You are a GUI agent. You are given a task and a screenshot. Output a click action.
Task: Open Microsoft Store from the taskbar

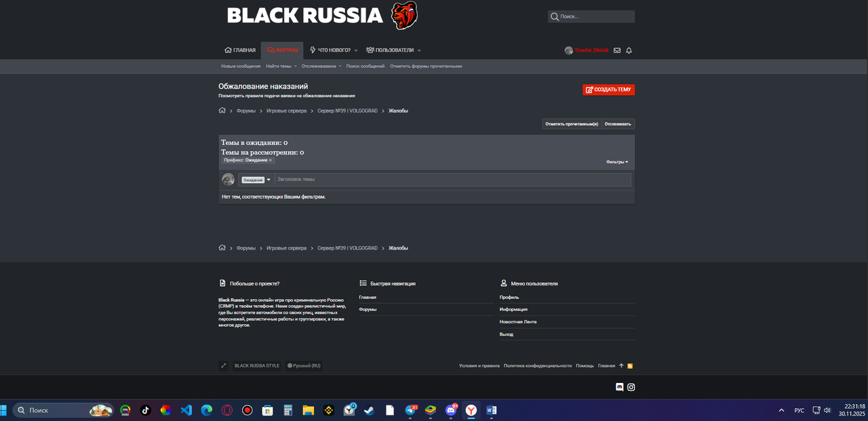pyautogui.click(x=268, y=410)
